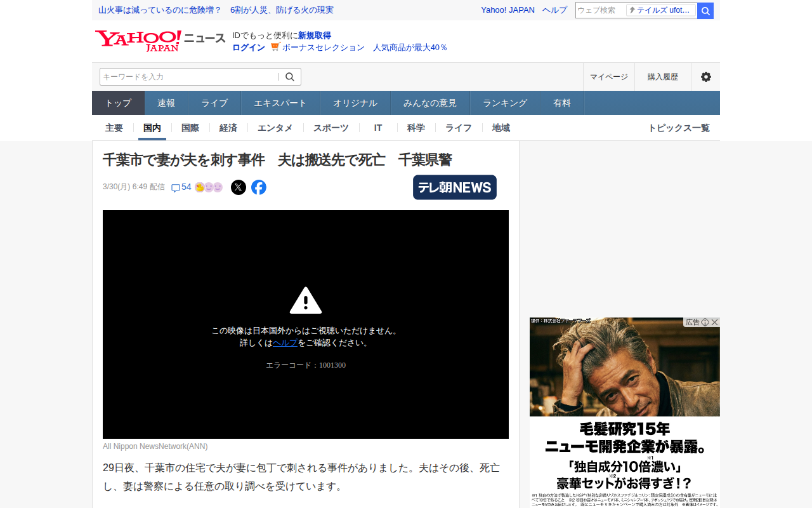Click 人気商品が最大40％ link

(x=410, y=47)
